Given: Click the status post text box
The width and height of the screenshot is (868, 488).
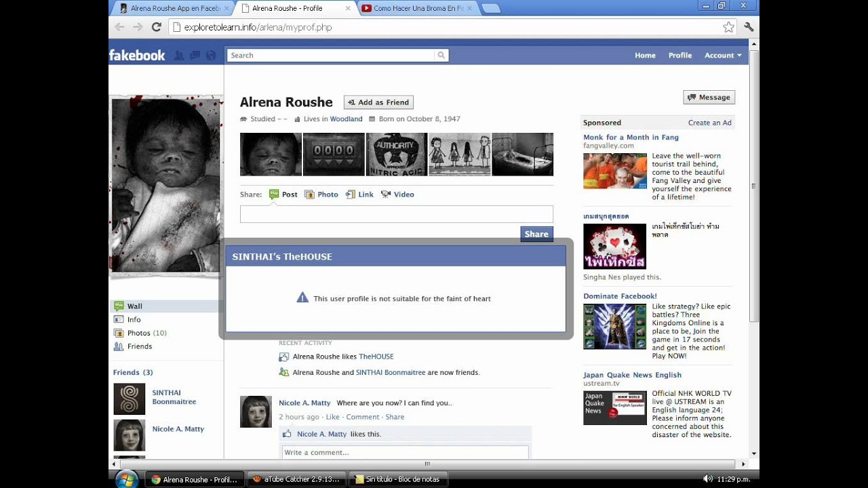Looking at the screenshot, I should point(397,214).
